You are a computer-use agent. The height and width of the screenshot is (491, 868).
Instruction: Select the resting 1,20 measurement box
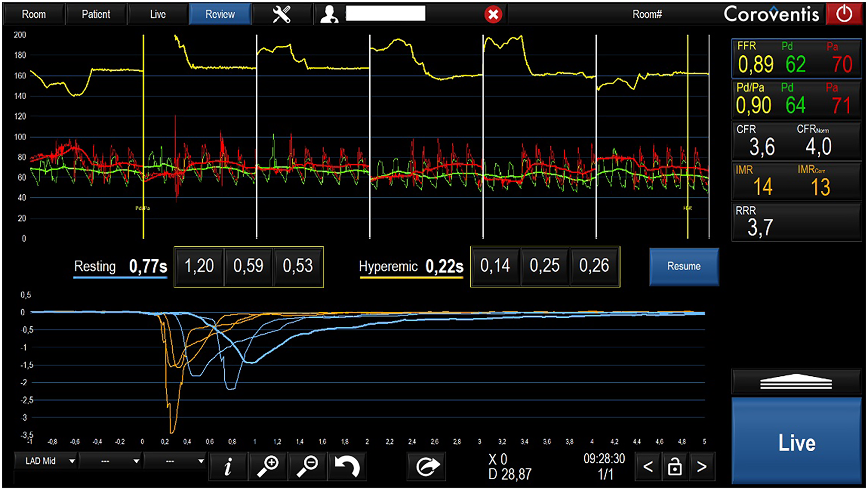tap(199, 267)
